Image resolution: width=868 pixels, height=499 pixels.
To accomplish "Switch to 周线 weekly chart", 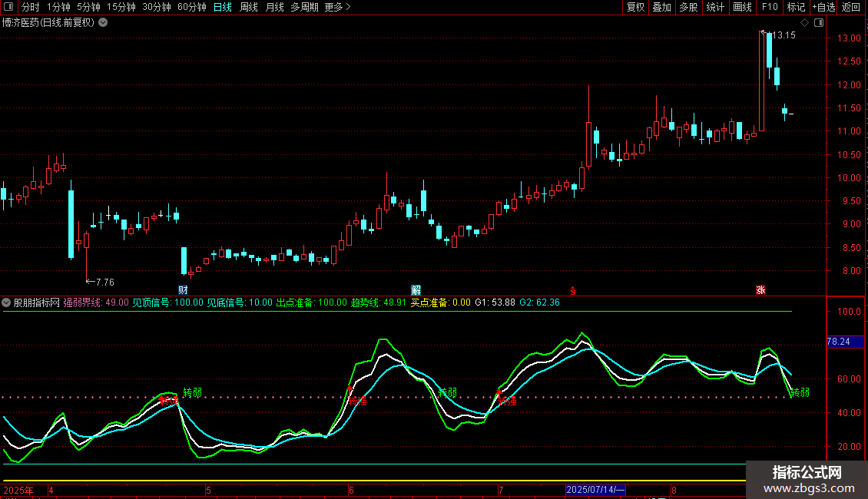I will [249, 7].
